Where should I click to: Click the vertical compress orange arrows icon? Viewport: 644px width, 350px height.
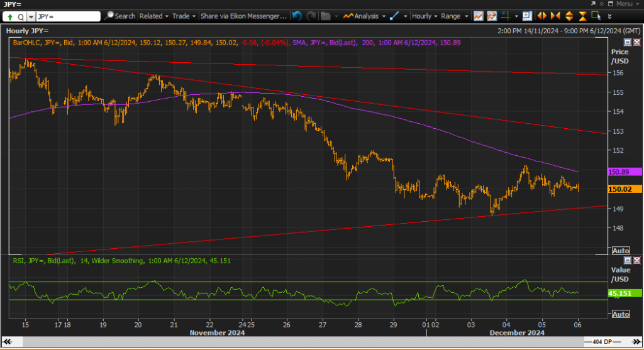pos(582,16)
